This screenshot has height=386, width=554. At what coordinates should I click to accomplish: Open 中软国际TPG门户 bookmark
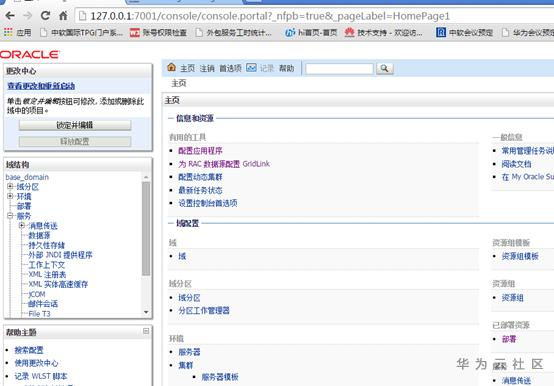click(82, 33)
